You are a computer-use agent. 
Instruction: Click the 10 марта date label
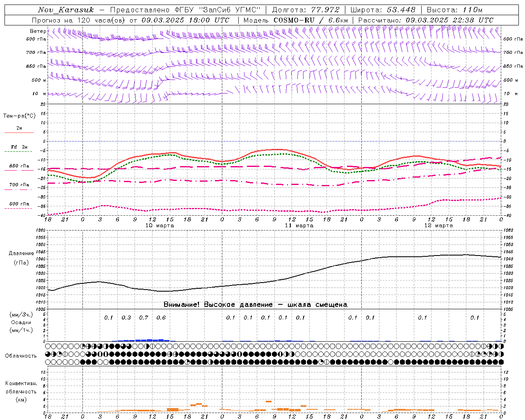160,226
